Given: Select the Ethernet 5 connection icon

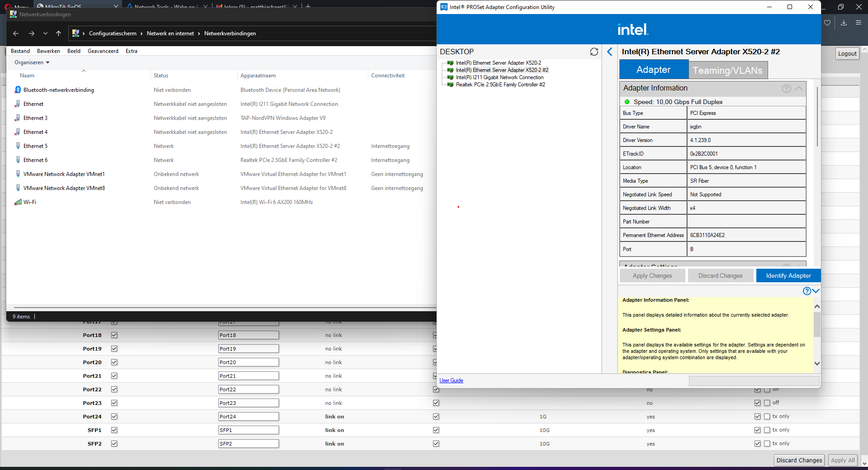Looking at the screenshot, I should click(x=18, y=146).
